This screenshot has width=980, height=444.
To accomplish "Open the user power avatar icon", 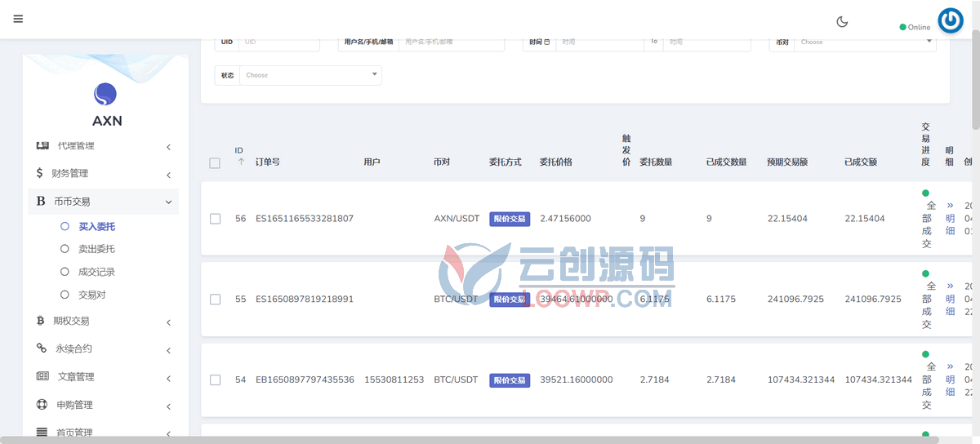I will coord(951,20).
